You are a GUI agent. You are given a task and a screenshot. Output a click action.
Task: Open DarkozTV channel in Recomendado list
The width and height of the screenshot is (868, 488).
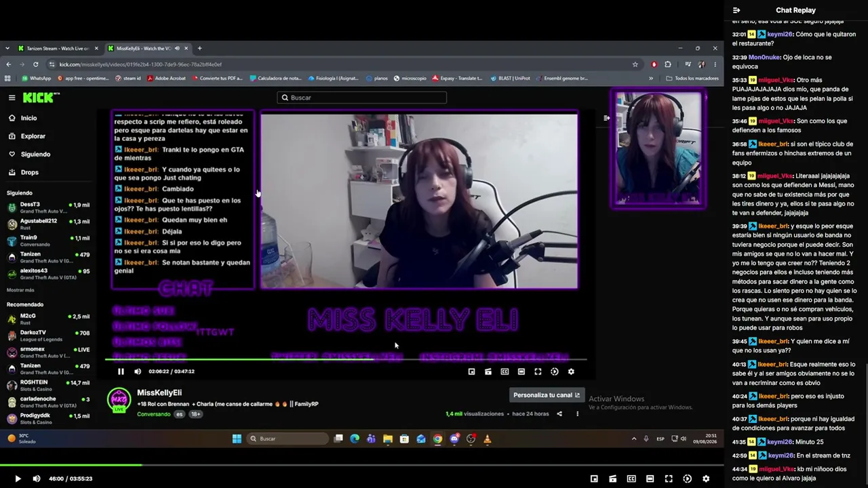pos(47,336)
